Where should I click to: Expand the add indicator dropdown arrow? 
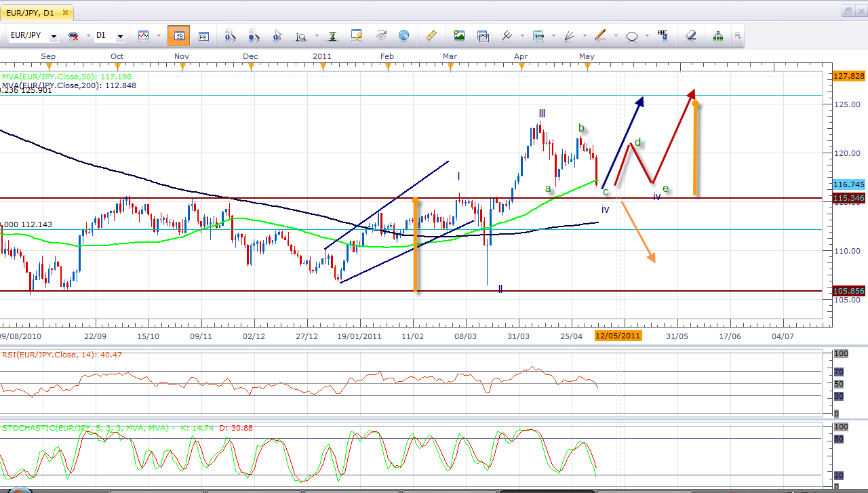coord(553,36)
